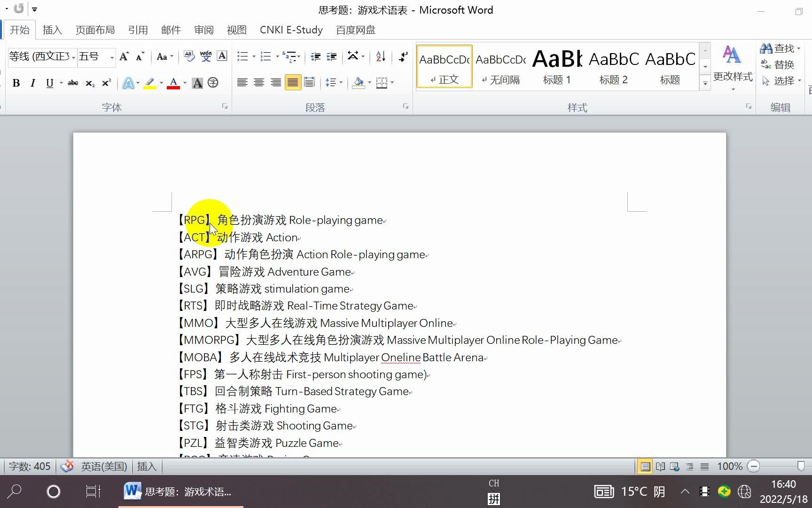
Task: Switch to the 页面布局 tab
Action: (x=95, y=30)
